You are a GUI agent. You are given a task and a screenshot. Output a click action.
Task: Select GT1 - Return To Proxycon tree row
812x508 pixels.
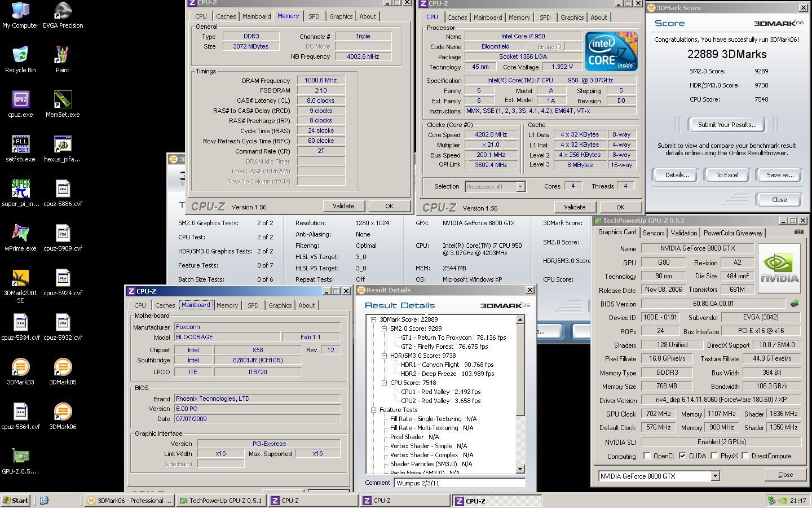coord(453,338)
